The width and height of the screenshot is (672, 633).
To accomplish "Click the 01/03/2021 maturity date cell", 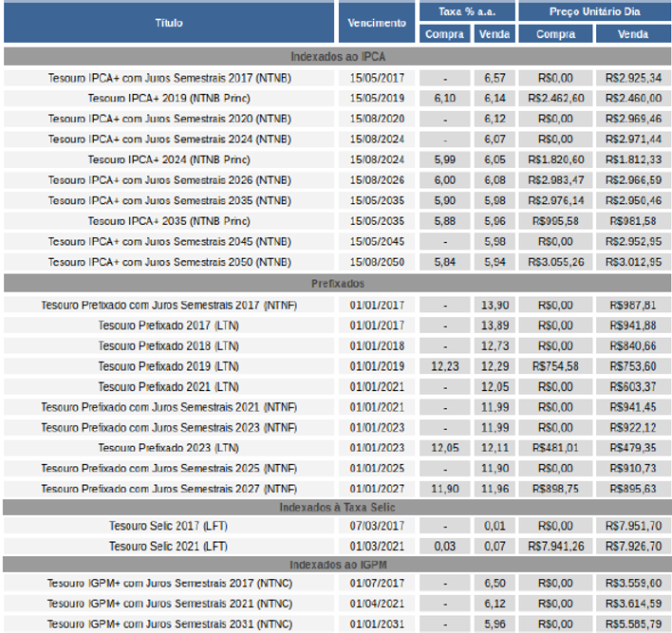I will tap(377, 547).
